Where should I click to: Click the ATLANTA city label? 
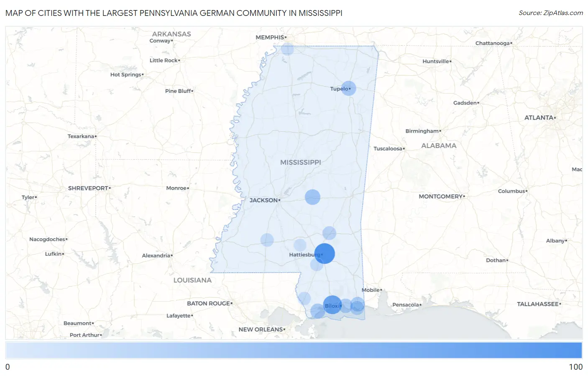(539, 118)
